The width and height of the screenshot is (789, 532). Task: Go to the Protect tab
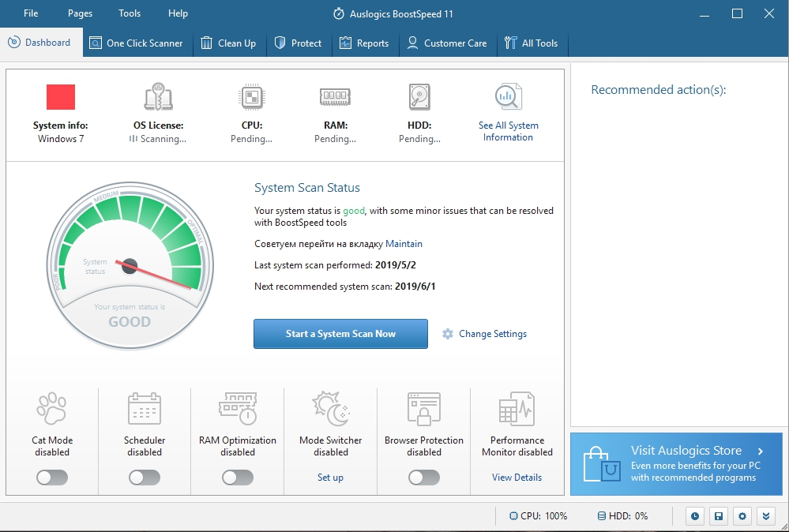tap(299, 43)
